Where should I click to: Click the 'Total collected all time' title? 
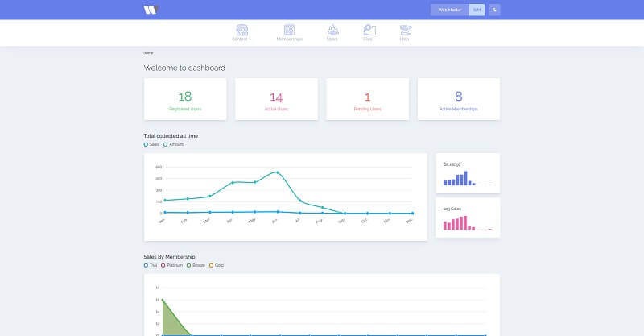(171, 135)
